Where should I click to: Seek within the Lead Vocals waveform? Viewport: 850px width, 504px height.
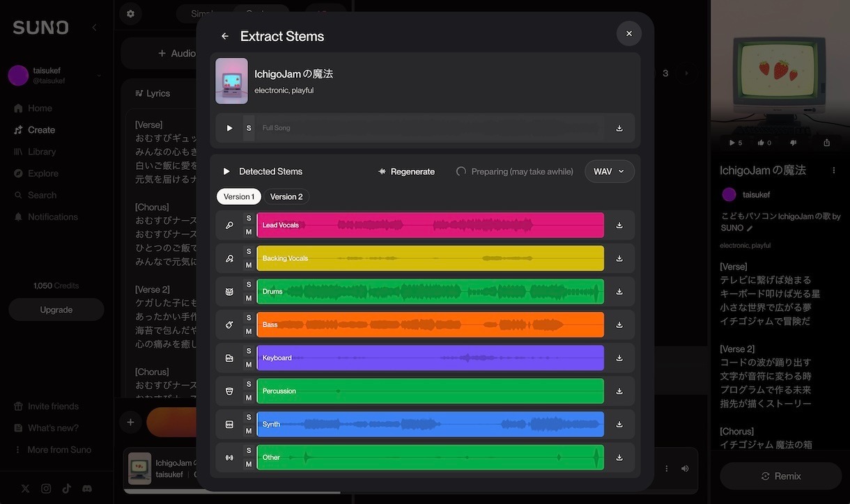(431, 225)
